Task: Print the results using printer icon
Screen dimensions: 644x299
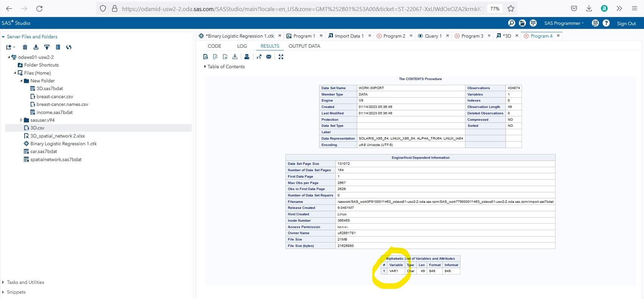Action: pos(247,57)
